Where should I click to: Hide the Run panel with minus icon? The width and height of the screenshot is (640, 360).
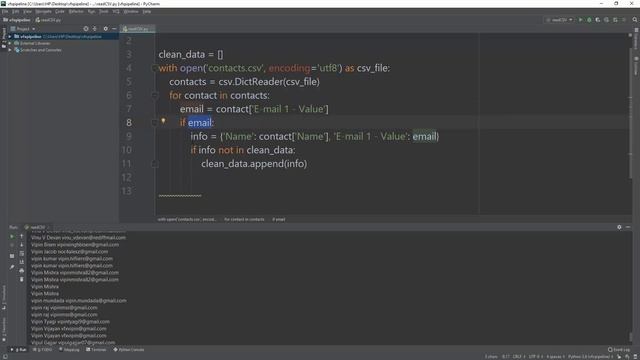click(x=628, y=227)
